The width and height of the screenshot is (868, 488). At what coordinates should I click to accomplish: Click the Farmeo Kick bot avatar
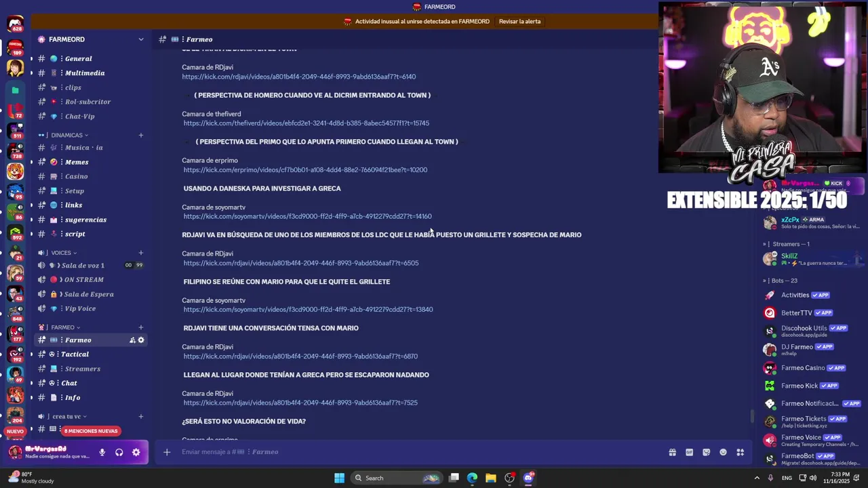click(x=770, y=386)
